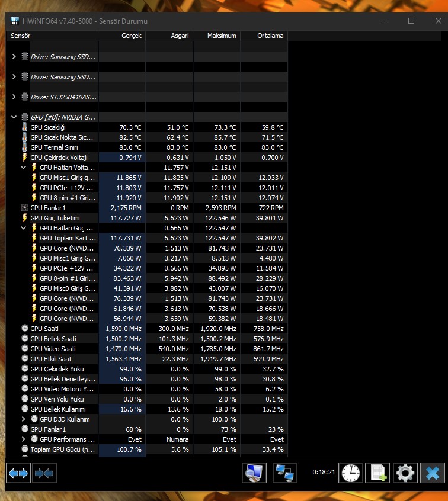The width and height of the screenshot is (448, 501).
Task: Click the GPU [#0] NVIDIA chip icon
Action: [25, 117]
